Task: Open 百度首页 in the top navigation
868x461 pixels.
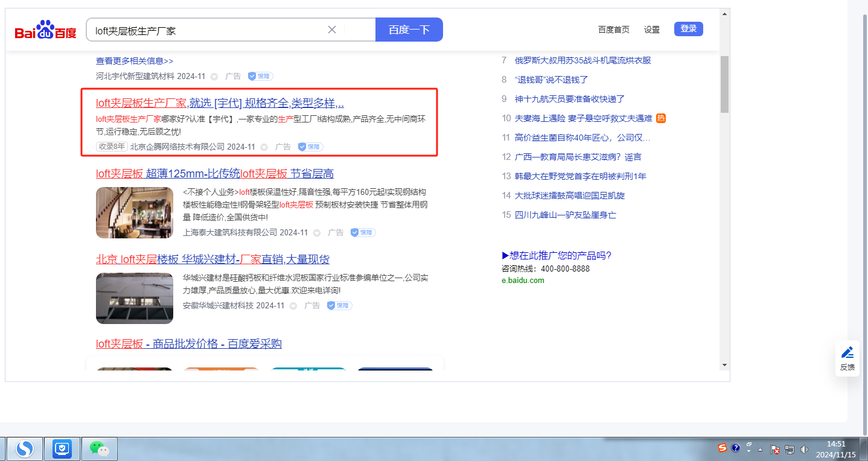Action: pos(613,30)
